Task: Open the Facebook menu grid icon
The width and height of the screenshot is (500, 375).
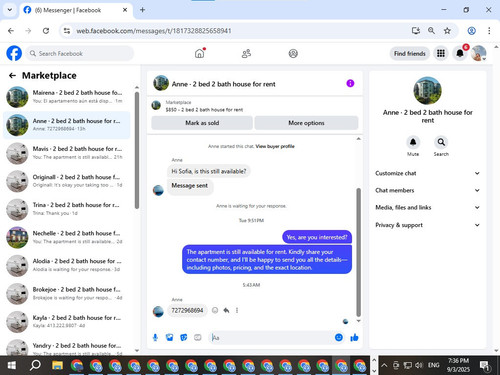Action: [x=441, y=53]
